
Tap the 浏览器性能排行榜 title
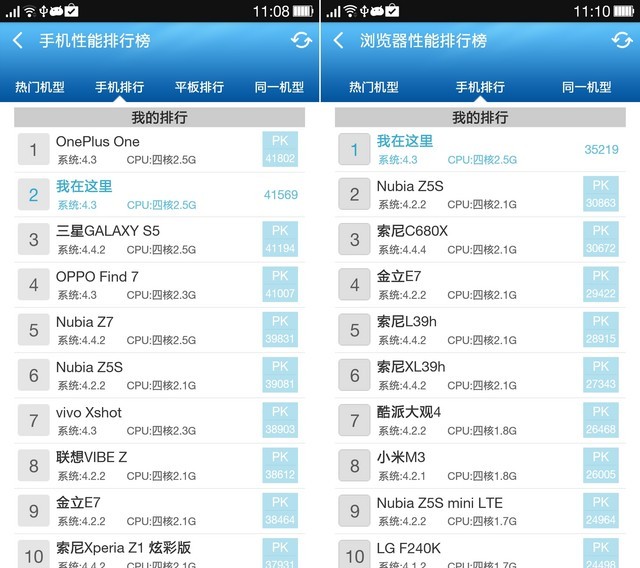click(x=423, y=40)
